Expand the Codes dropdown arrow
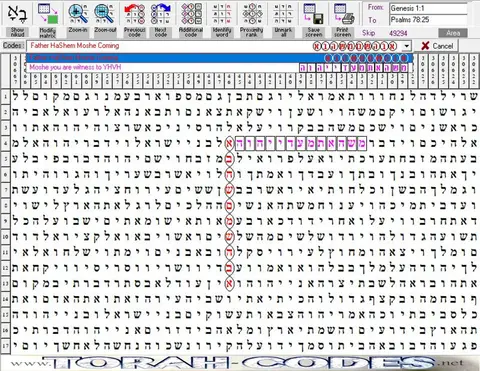 [406, 46]
